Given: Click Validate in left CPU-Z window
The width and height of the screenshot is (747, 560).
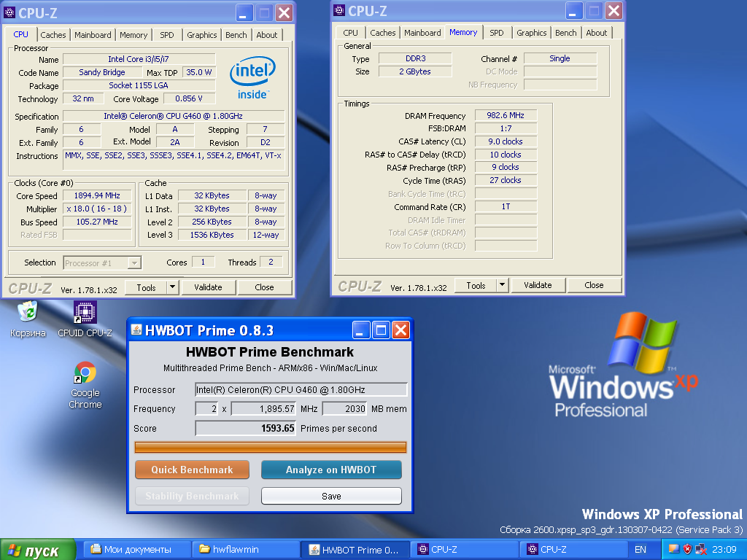Looking at the screenshot, I should click(x=208, y=287).
